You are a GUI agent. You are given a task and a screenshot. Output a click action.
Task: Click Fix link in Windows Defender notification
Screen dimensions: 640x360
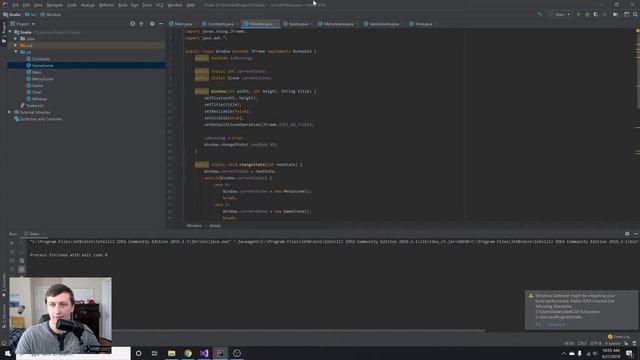[x=538, y=325]
